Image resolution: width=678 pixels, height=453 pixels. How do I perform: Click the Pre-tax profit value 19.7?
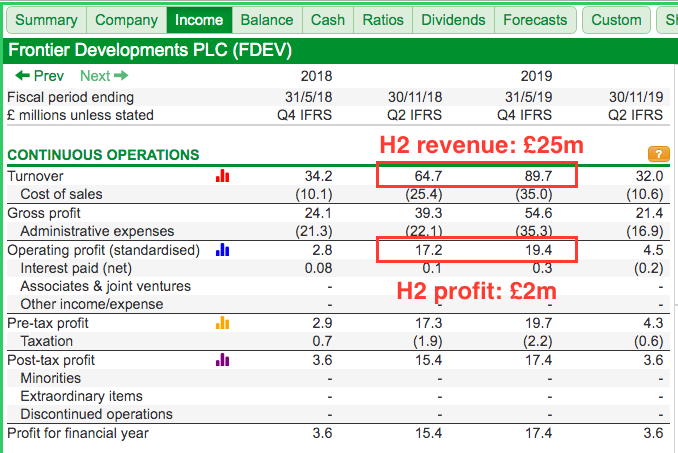click(x=538, y=323)
